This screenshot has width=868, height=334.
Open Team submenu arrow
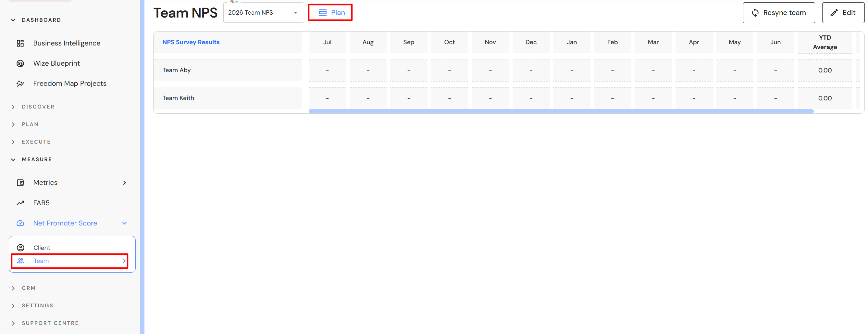coord(124,261)
